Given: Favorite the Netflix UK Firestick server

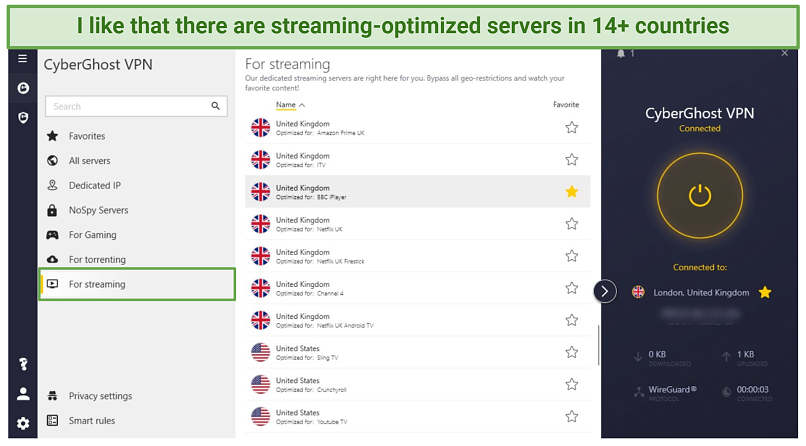Looking at the screenshot, I should click(572, 256).
